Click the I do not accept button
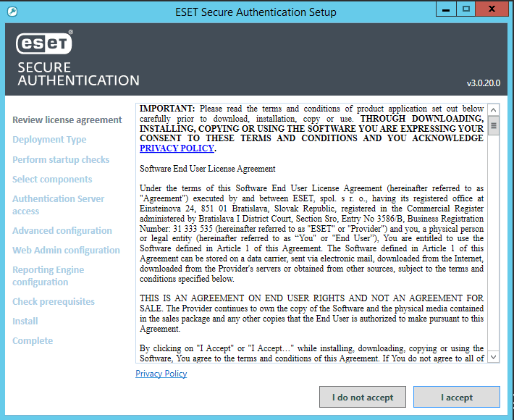The image size is (514, 420). (x=363, y=397)
